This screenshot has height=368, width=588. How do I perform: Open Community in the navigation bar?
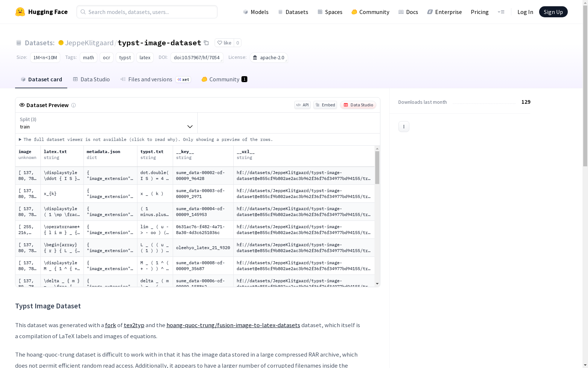pyautogui.click(x=370, y=12)
